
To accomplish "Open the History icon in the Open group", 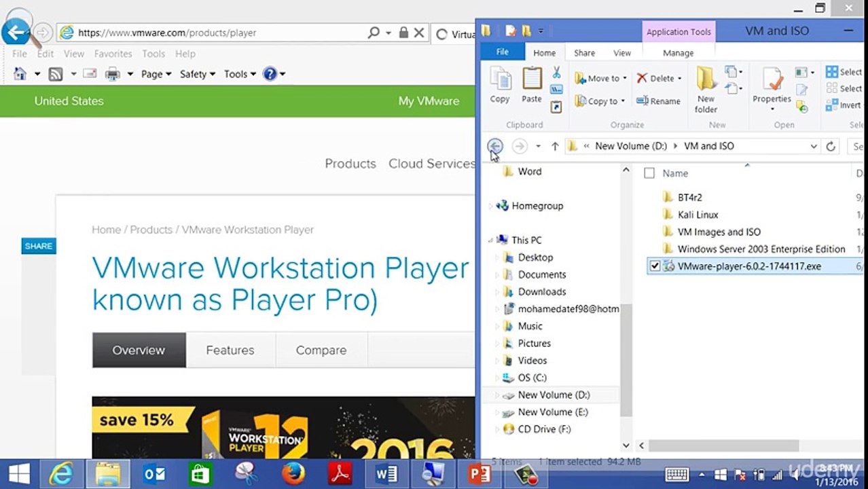I will [802, 107].
